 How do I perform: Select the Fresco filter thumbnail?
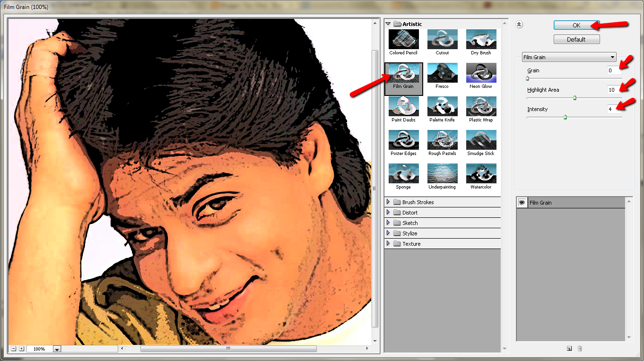coord(442,73)
